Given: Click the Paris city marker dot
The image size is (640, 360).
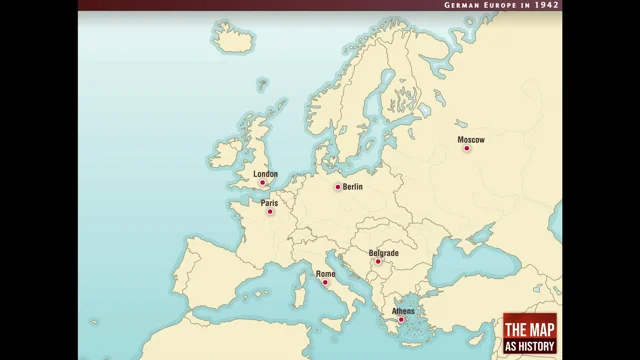Looking at the screenshot, I should pyautogui.click(x=270, y=211).
